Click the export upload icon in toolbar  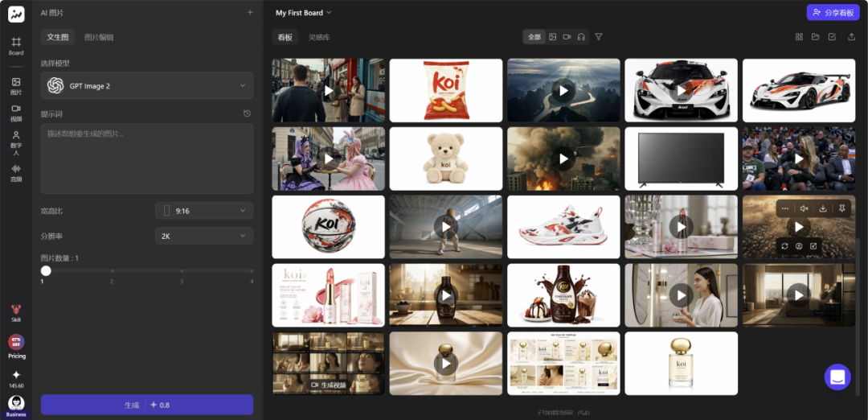[851, 36]
